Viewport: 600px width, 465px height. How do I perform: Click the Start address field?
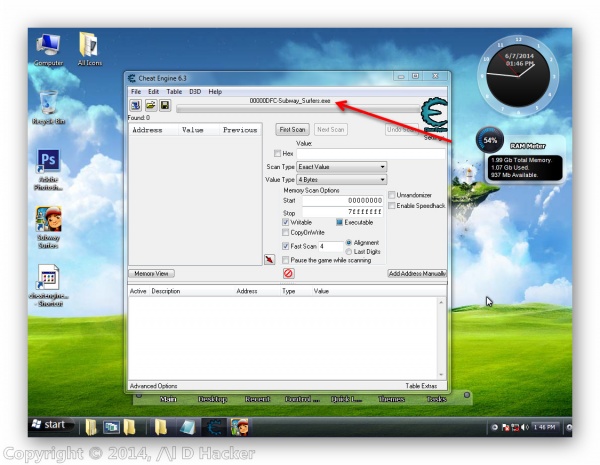pyautogui.click(x=342, y=201)
